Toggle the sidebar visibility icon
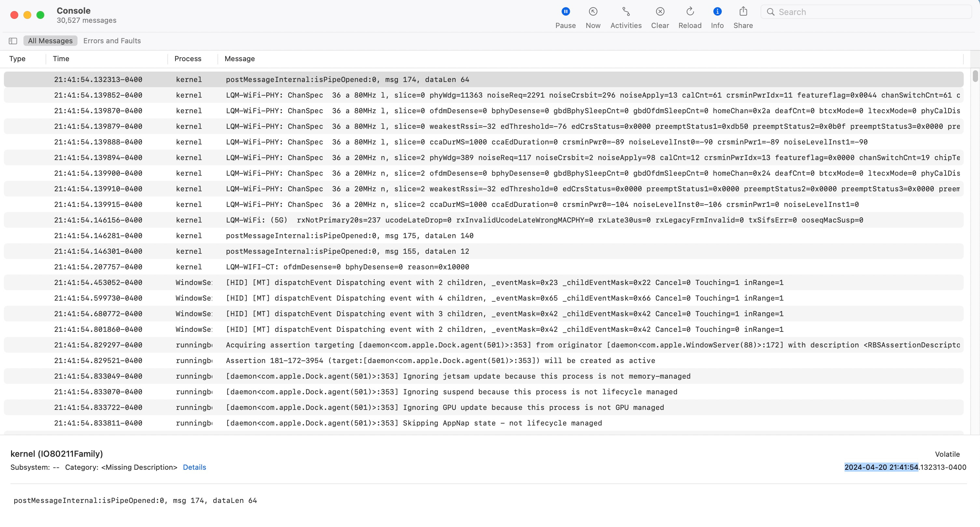The image size is (980, 527). 13,41
